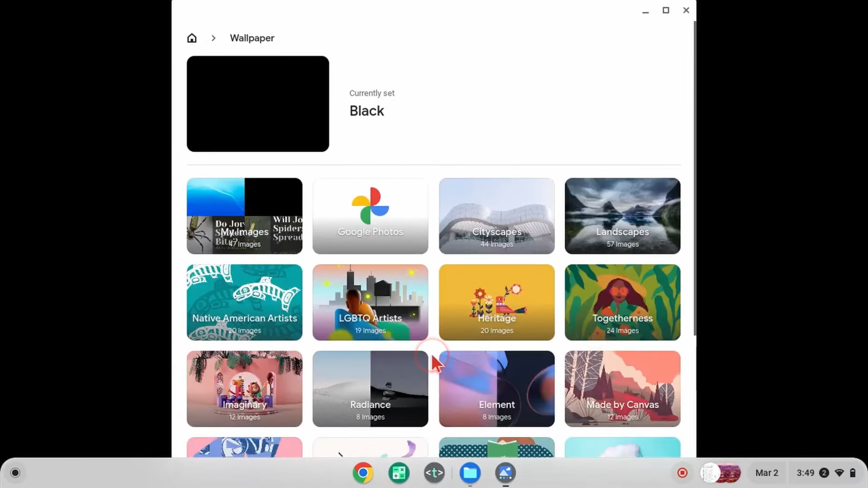Open the Text editor app from the shelf
The image size is (868, 488).
pyautogui.click(x=434, y=473)
